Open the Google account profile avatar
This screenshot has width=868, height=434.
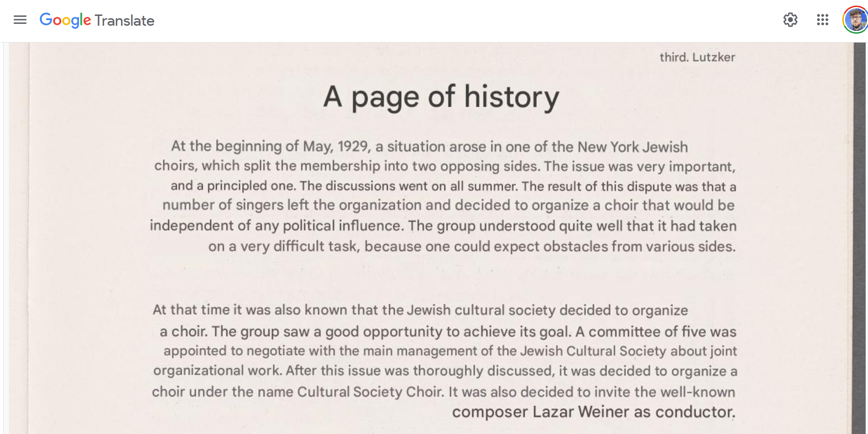tap(855, 20)
